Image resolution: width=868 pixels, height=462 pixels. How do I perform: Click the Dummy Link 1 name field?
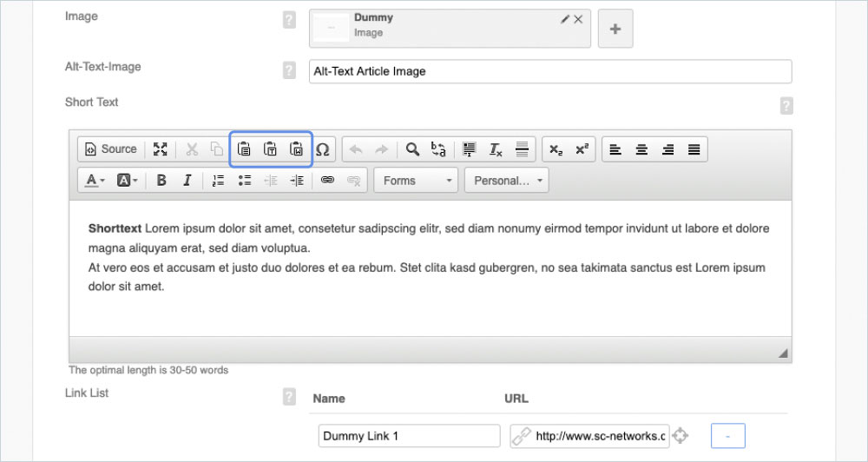pyautogui.click(x=409, y=436)
